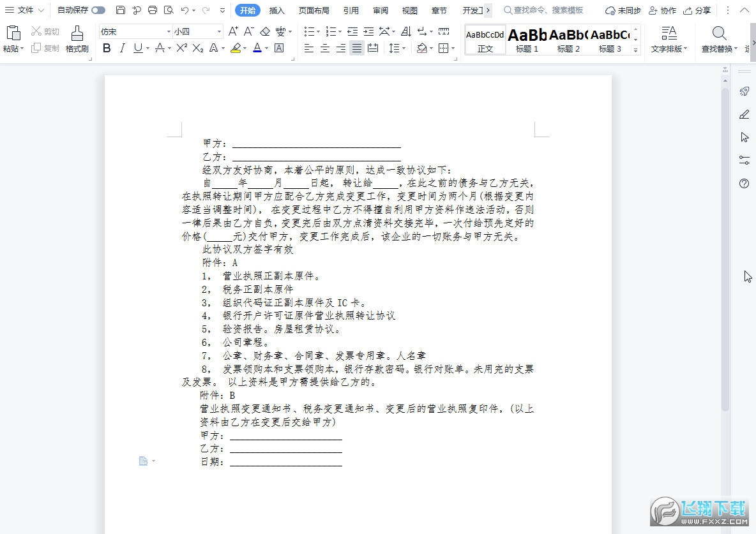Click the increase font size icon
Image resolution: width=756 pixels, height=534 pixels.
coord(233,31)
